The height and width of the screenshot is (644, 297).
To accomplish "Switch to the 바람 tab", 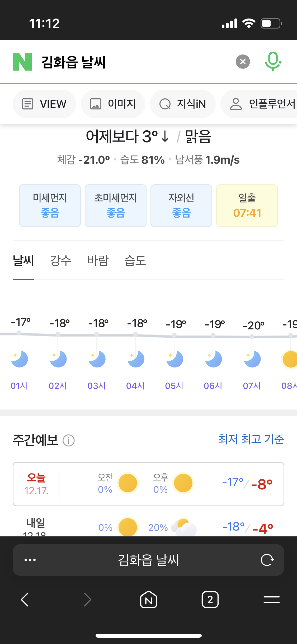I will [98, 261].
